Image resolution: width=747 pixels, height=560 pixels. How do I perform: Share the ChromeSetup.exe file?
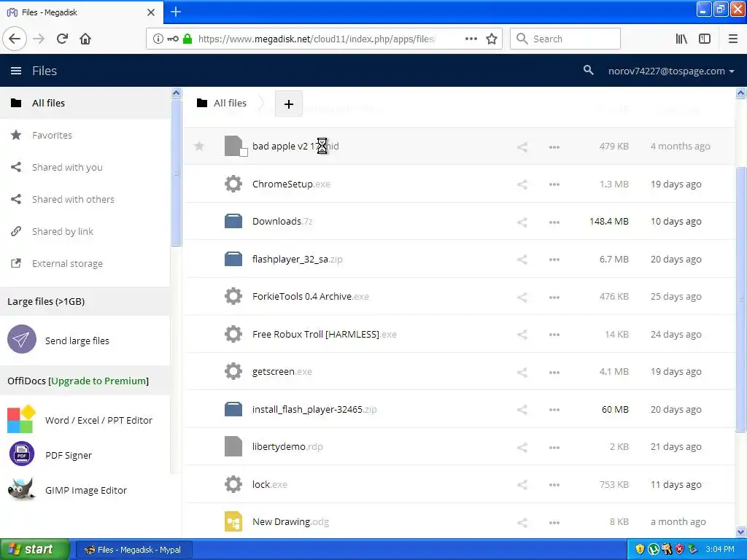click(522, 184)
